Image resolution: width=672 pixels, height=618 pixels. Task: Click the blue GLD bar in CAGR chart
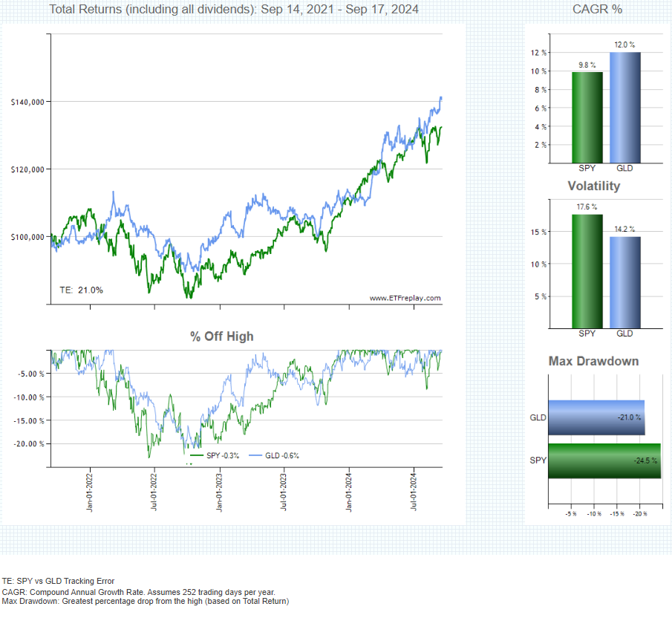(624, 107)
